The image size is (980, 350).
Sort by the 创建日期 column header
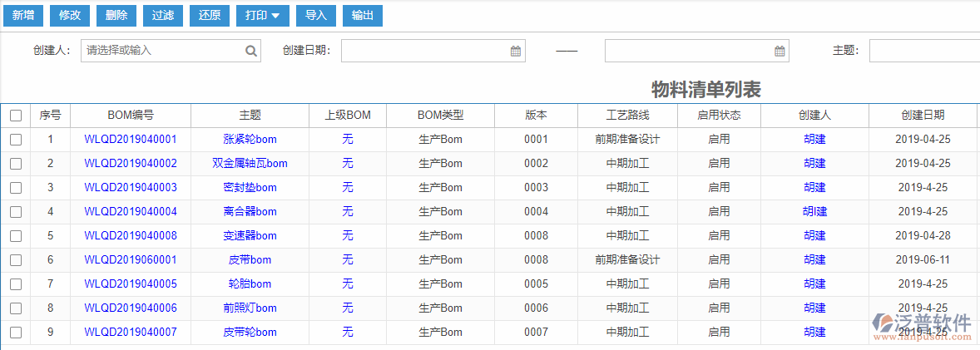[x=923, y=116]
